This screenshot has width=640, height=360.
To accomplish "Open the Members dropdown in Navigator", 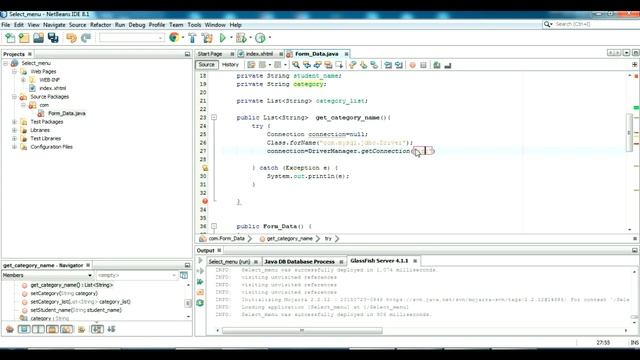I will coord(47,276).
